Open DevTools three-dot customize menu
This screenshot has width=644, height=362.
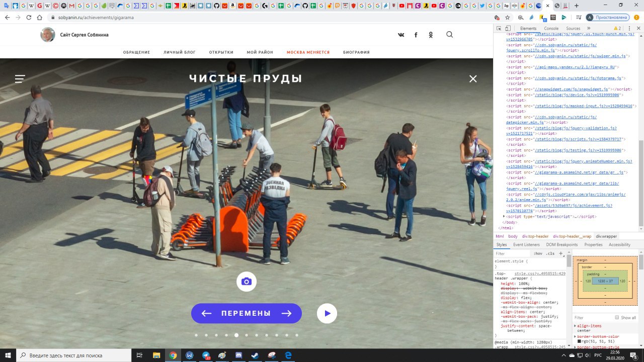click(x=629, y=28)
